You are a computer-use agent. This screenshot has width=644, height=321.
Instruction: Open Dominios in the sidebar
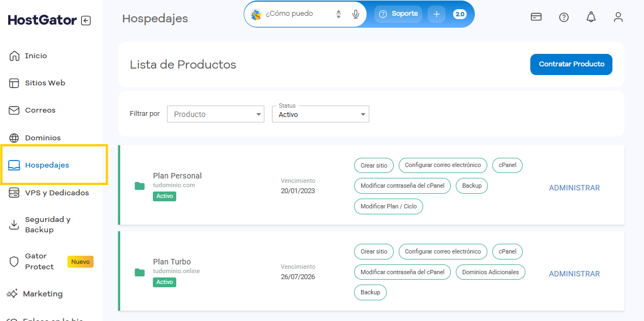[x=43, y=138]
